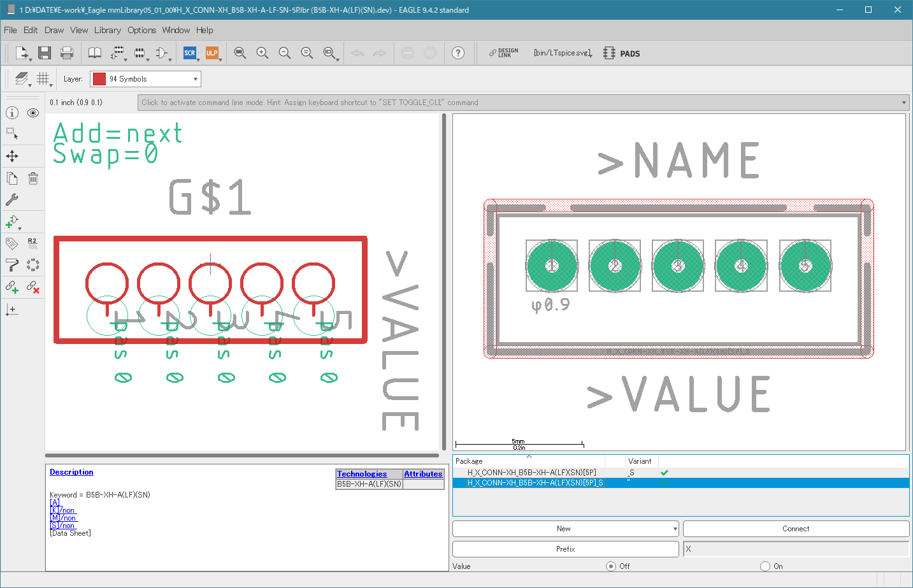The image size is (913, 588).
Task: Click the Save disk icon
Action: pos(44,53)
